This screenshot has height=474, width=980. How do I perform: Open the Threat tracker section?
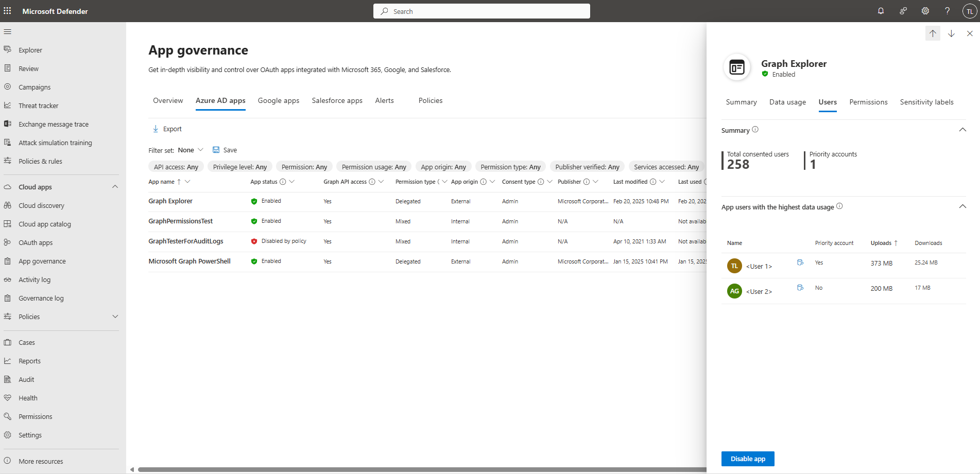(x=38, y=106)
